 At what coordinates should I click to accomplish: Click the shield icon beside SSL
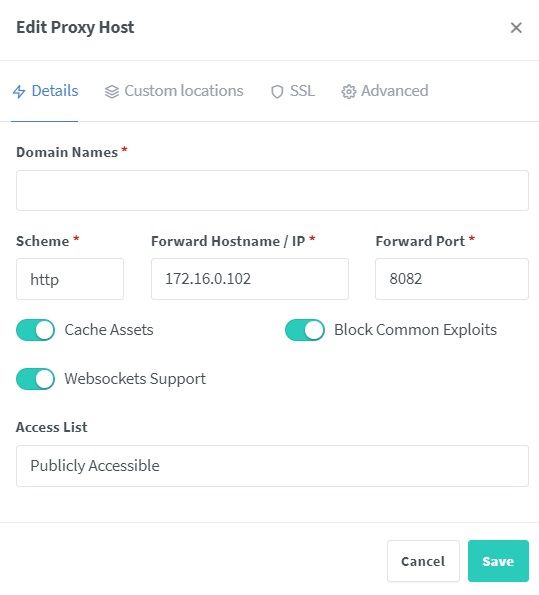pos(277,91)
